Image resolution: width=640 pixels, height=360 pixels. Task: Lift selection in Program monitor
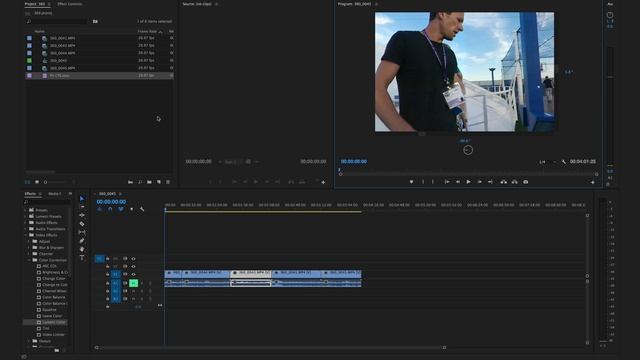[x=504, y=182]
